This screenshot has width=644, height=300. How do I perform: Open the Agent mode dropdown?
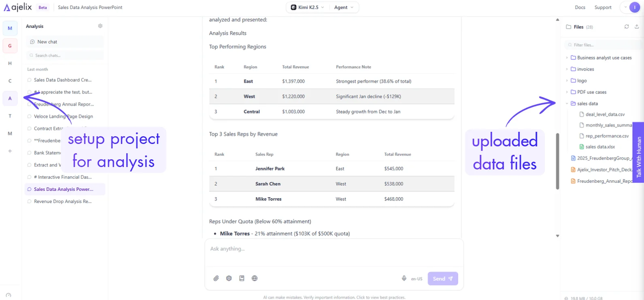(x=344, y=7)
